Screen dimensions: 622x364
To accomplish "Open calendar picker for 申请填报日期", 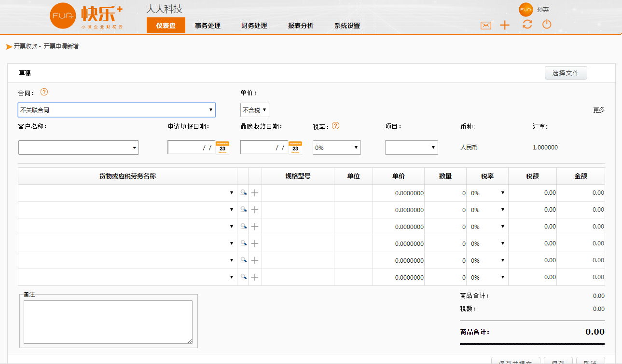I will [222, 148].
